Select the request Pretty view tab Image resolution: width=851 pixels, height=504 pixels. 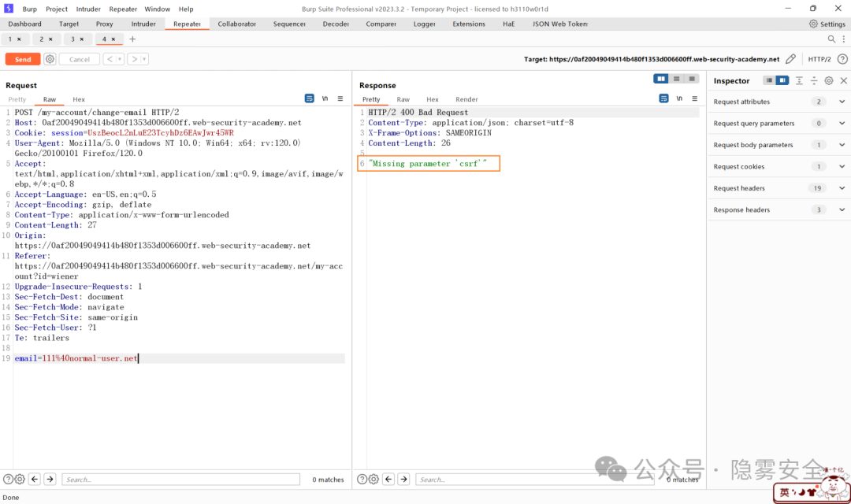(x=17, y=99)
